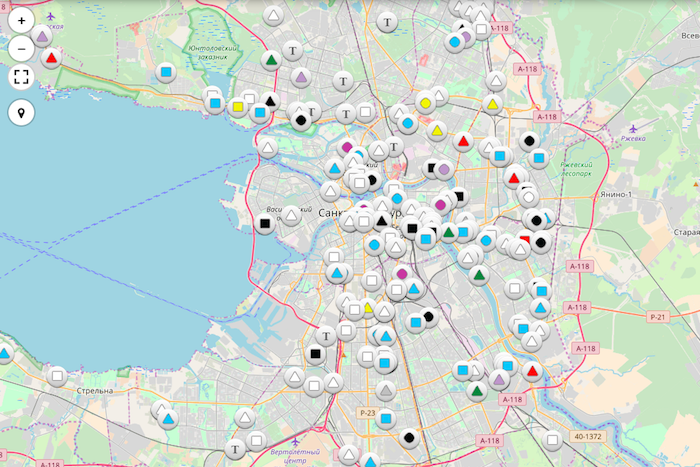
Task: Zoom out of the map
Action: pyautogui.click(x=21, y=48)
